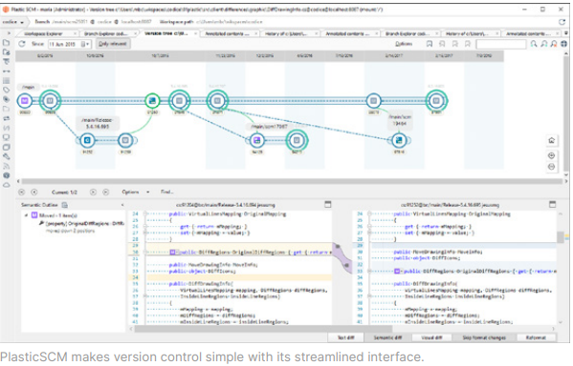This screenshot has width=573, height=366.
Task: Click the home icon on tree canvas
Action: [551, 140]
